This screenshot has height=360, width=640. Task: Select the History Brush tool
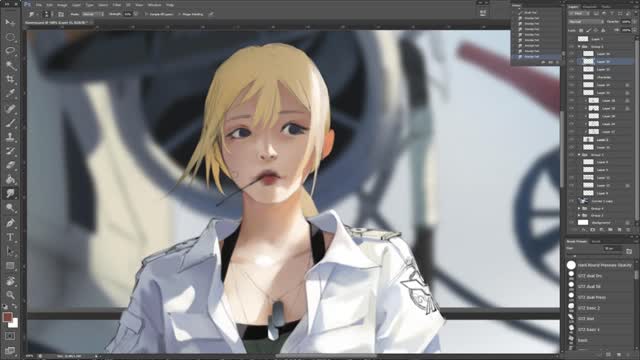click(10, 151)
